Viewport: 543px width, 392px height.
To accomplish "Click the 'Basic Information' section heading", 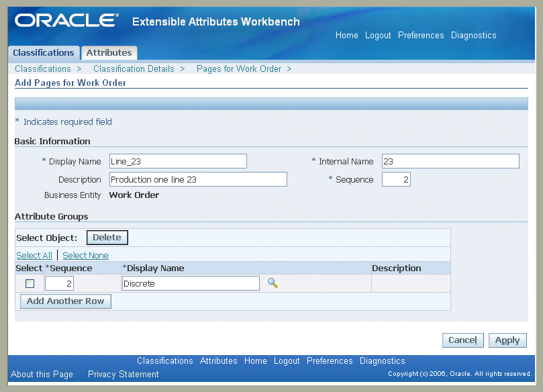I will pos(52,141).
